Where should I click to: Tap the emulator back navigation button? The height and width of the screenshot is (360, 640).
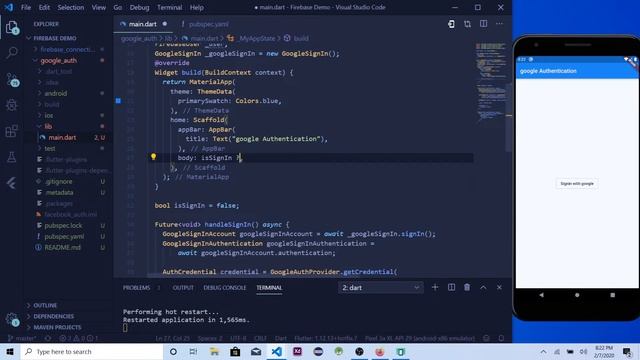coord(542,295)
